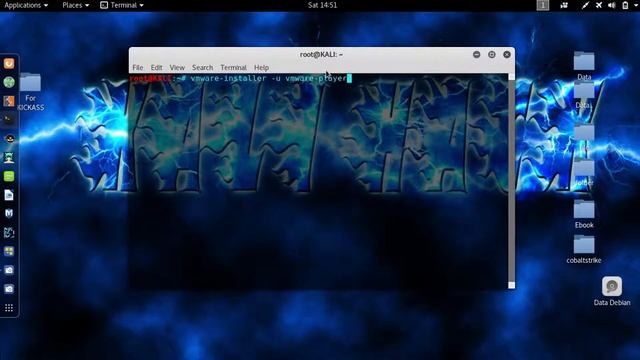The height and width of the screenshot is (360, 640).
Task: Open the system menu arrow at top right
Action: pyautogui.click(x=636, y=5)
